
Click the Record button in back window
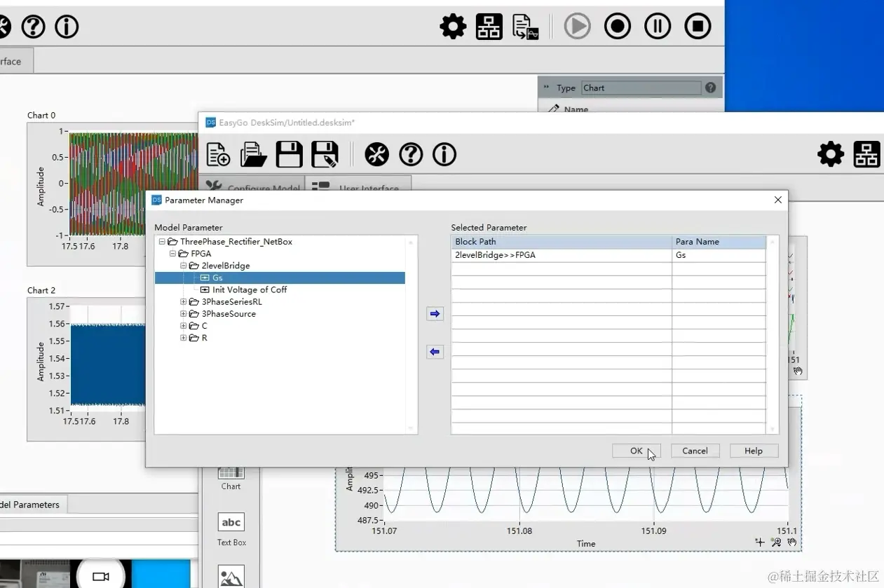point(618,27)
